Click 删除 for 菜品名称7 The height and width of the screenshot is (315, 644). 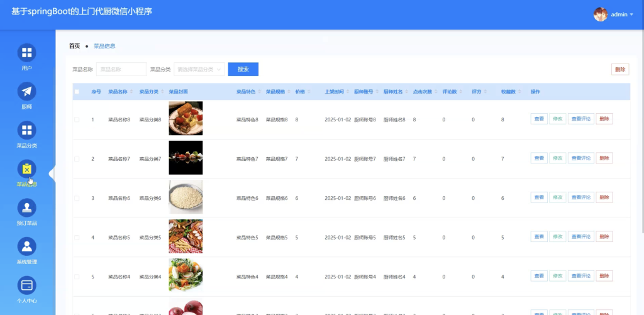[604, 158]
